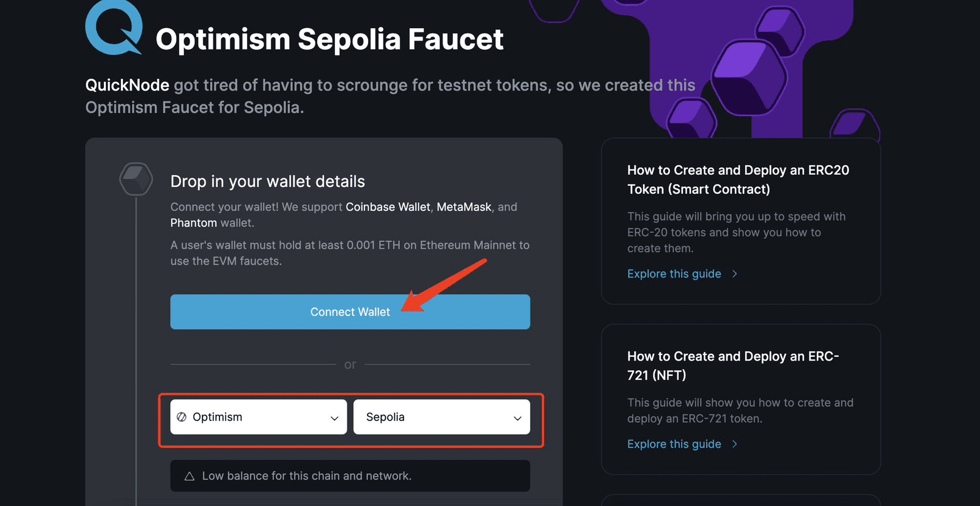The width and height of the screenshot is (980, 506).
Task: Click the Coinbase Wallet text link
Action: pos(388,207)
